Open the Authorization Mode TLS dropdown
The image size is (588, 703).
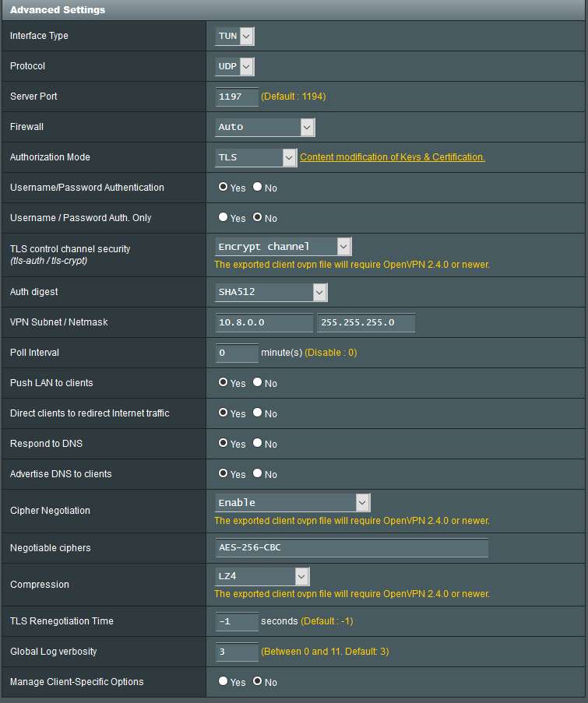(256, 157)
